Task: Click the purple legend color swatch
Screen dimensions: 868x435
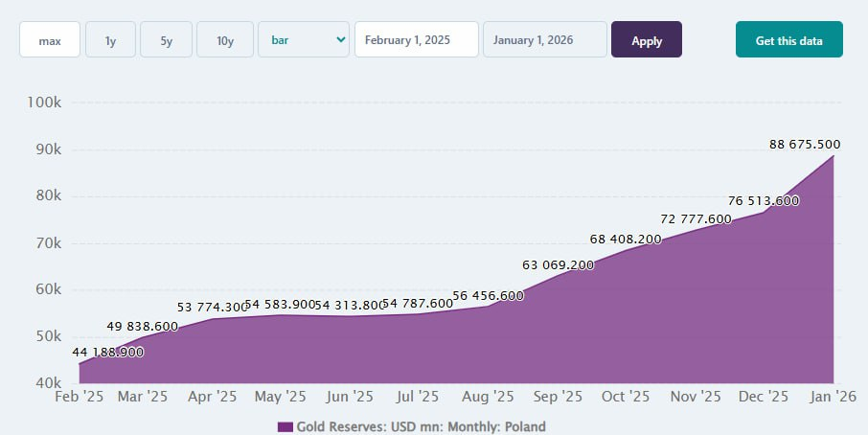Action: (285, 426)
